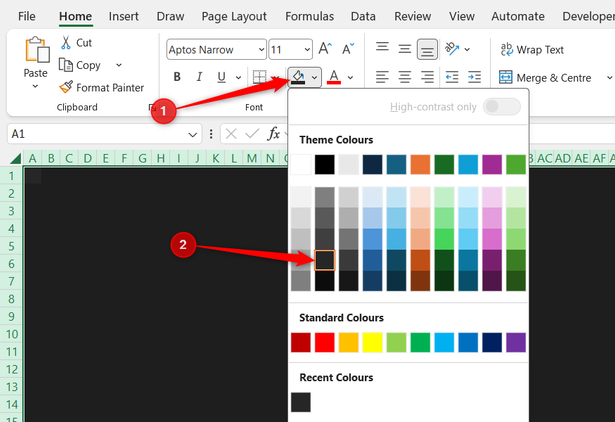Expand the Copy dropdown arrow
615x422 pixels.
click(x=119, y=65)
